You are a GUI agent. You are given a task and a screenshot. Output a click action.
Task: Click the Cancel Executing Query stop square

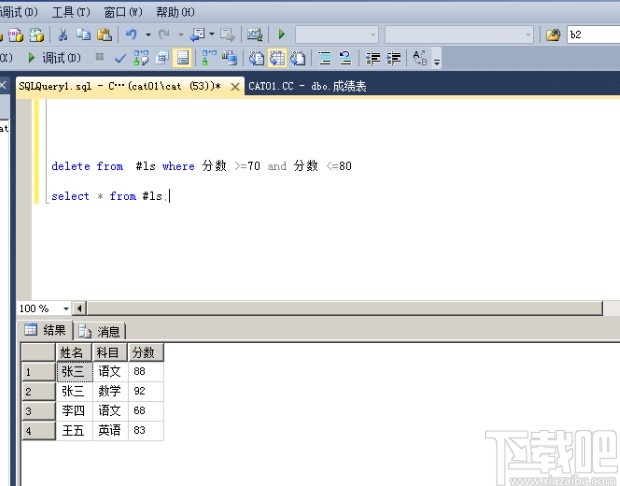100,57
